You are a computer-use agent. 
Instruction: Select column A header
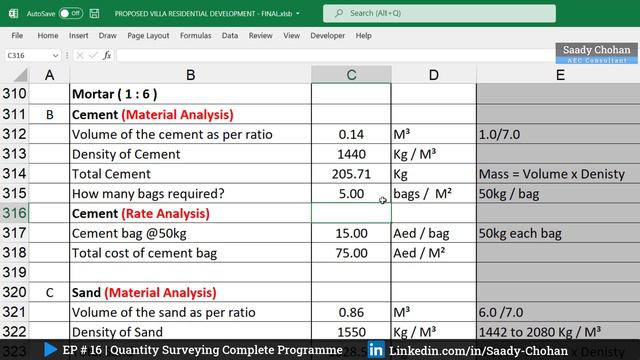(49, 75)
